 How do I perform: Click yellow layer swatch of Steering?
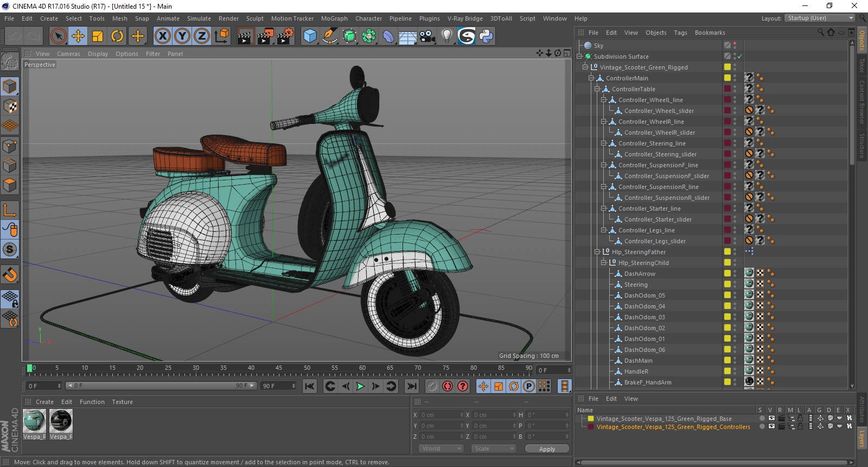point(727,284)
